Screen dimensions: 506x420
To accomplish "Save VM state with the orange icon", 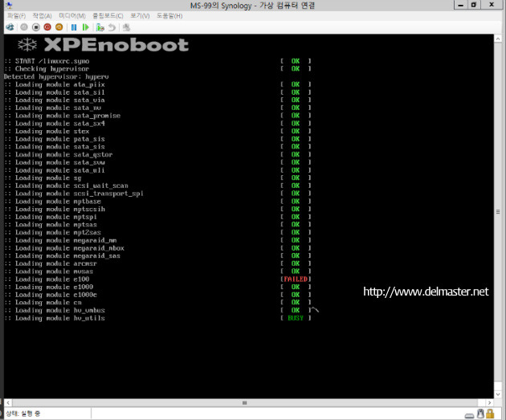I will 59,27.
